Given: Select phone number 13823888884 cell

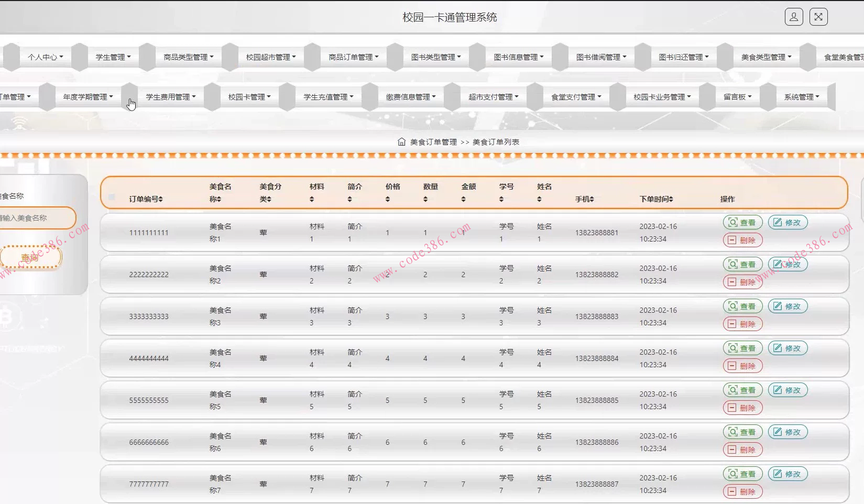Looking at the screenshot, I should [x=597, y=358].
